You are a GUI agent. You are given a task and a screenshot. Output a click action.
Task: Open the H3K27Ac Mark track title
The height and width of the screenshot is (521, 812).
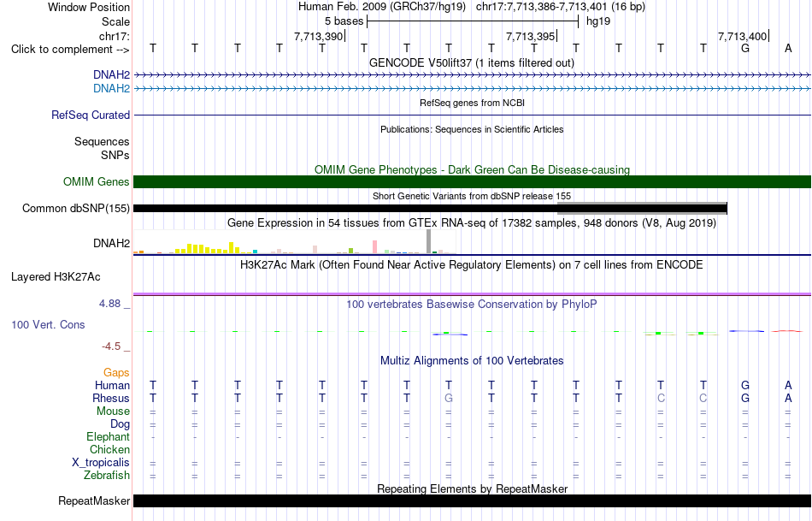click(x=472, y=265)
